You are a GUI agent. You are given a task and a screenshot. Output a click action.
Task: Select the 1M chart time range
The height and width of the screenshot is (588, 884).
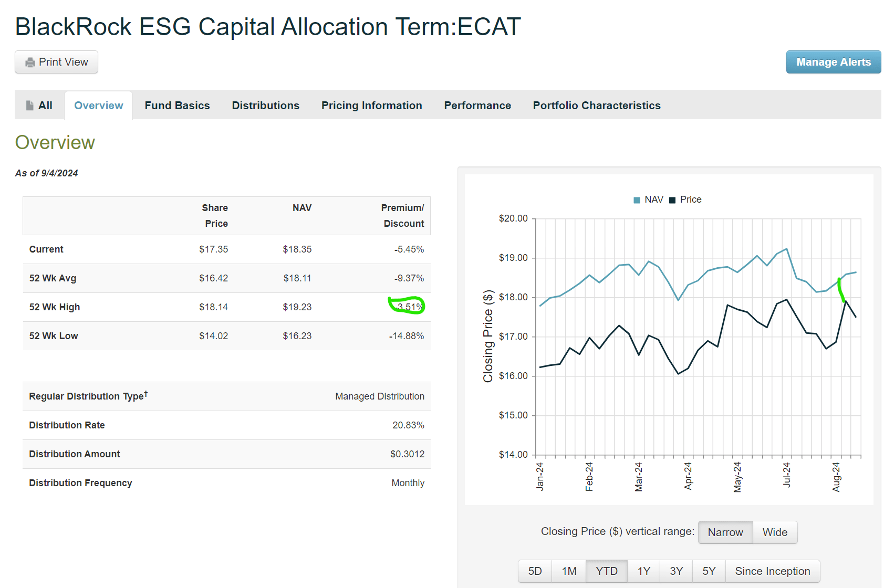click(x=569, y=571)
